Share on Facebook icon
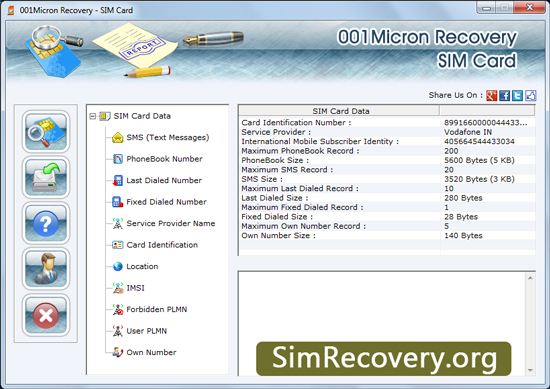 504,95
